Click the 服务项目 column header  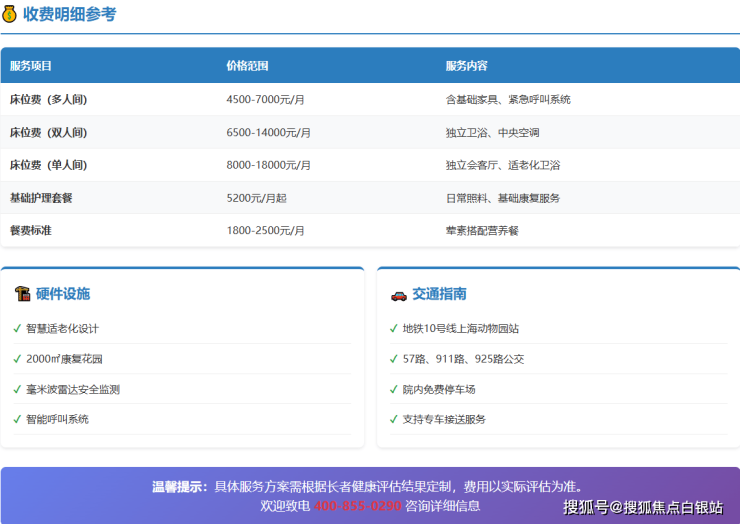(31, 66)
